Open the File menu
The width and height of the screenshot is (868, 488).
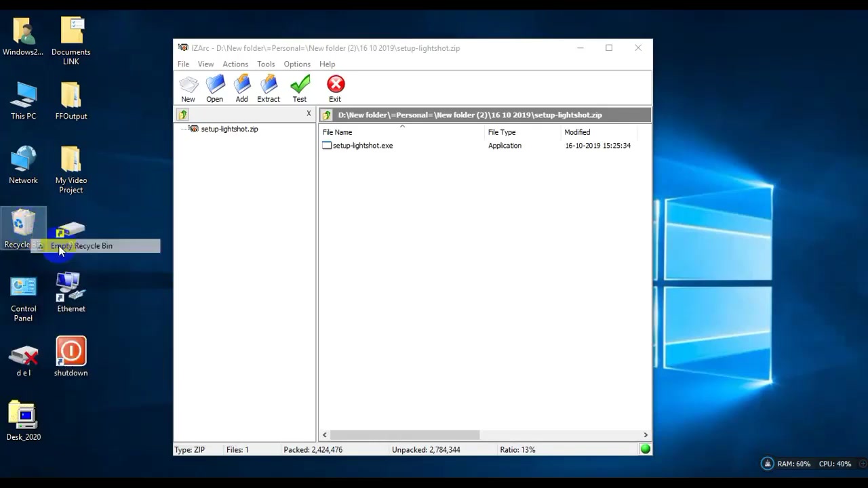coord(183,64)
